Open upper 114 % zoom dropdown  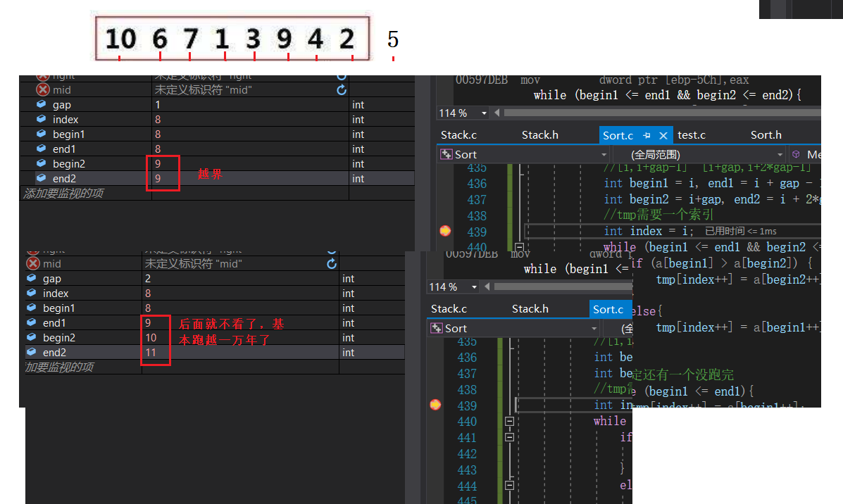coord(484,113)
